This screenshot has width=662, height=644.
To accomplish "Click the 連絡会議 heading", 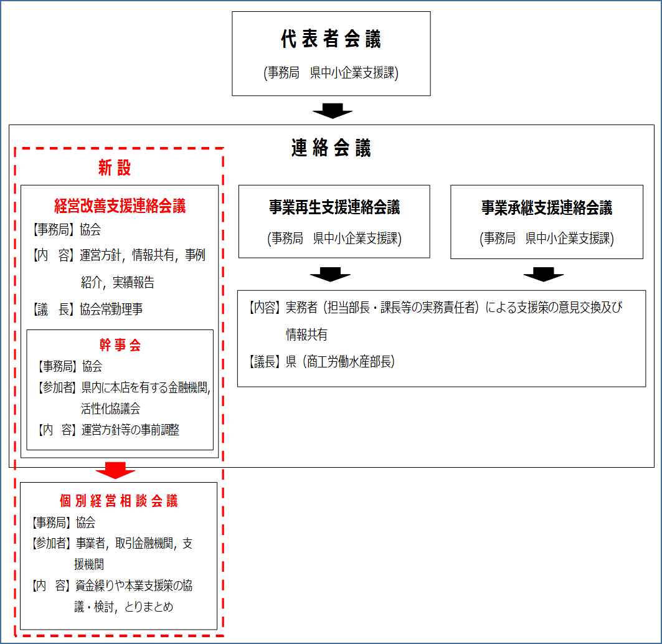I will [x=331, y=148].
